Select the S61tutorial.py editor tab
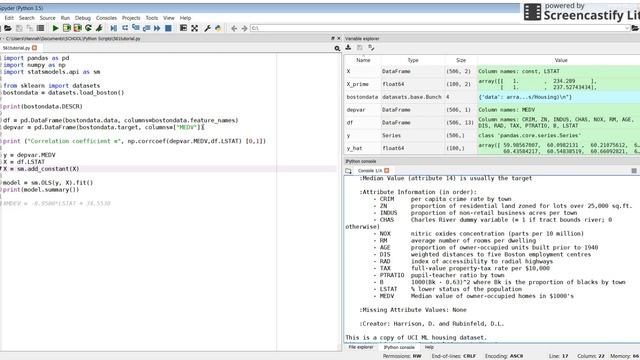 17,48
